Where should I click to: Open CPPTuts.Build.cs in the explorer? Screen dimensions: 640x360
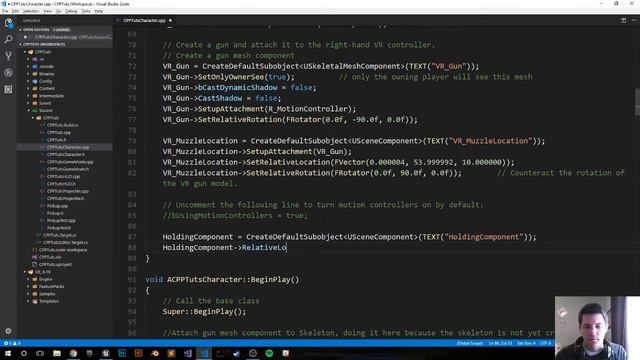[62, 125]
